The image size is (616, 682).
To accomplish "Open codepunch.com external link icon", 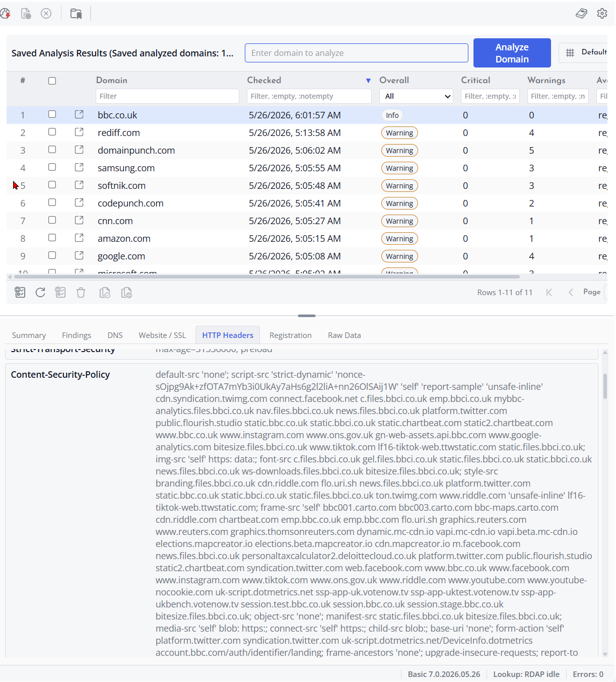I will (79, 202).
